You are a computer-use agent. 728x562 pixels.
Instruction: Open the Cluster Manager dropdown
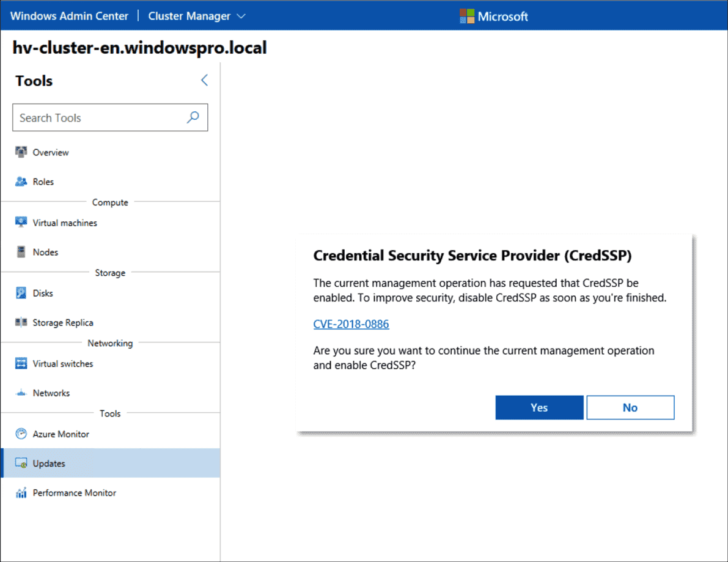tap(189, 15)
